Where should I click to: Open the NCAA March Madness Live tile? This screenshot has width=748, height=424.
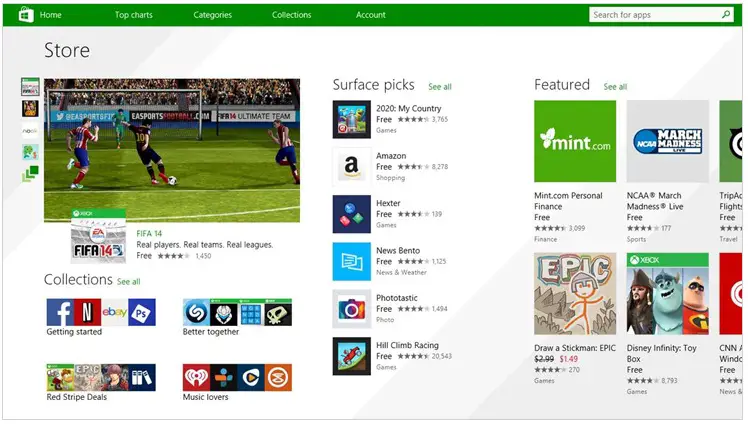point(667,141)
